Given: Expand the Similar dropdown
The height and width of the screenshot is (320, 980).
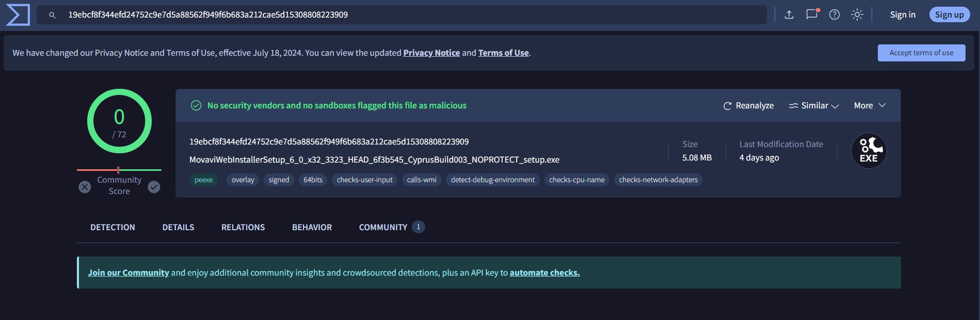Looking at the screenshot, I should click(814, 105).
